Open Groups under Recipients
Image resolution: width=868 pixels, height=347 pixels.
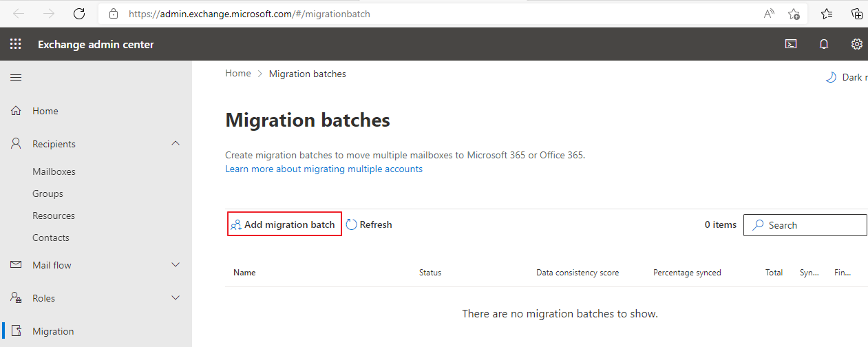pos(47,193)
